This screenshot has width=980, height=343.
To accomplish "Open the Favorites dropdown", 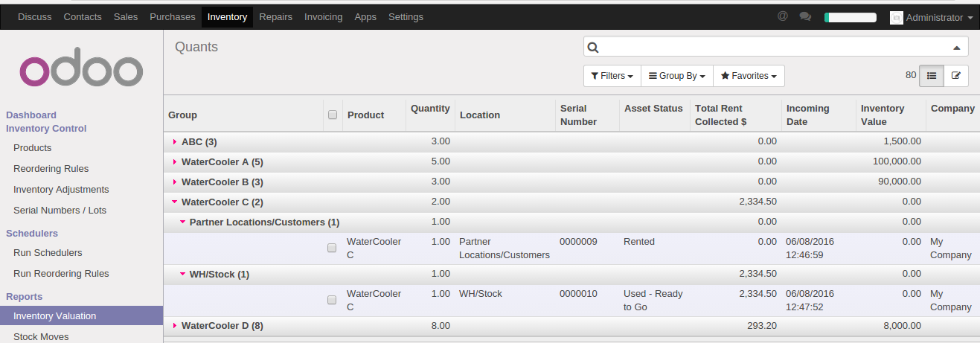I will [749, 76].
